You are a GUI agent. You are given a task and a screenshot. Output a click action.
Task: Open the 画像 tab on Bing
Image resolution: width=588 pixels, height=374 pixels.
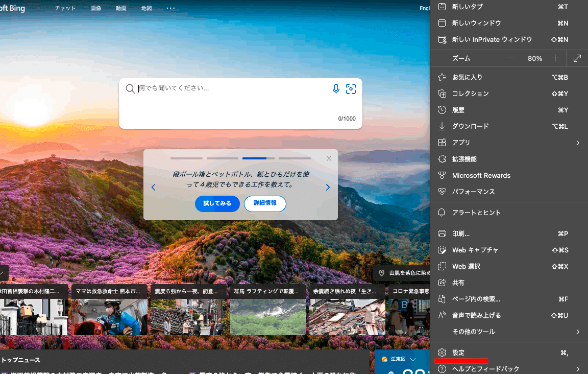96,8
